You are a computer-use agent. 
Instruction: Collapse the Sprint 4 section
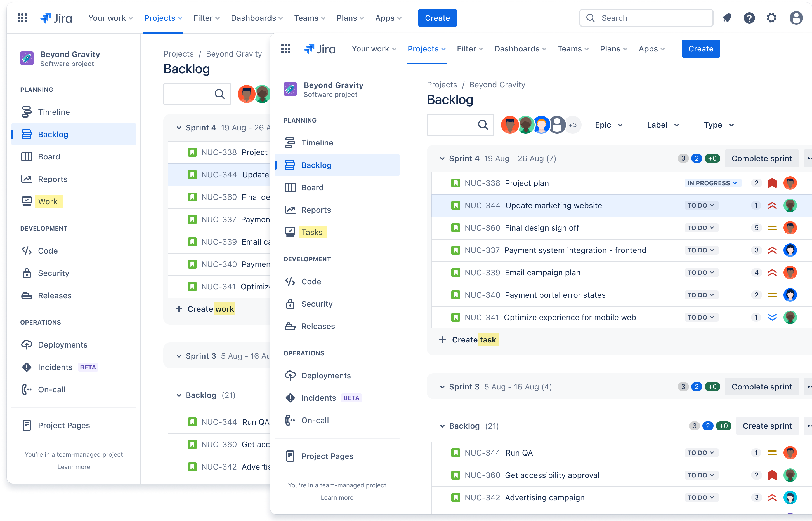442,158
